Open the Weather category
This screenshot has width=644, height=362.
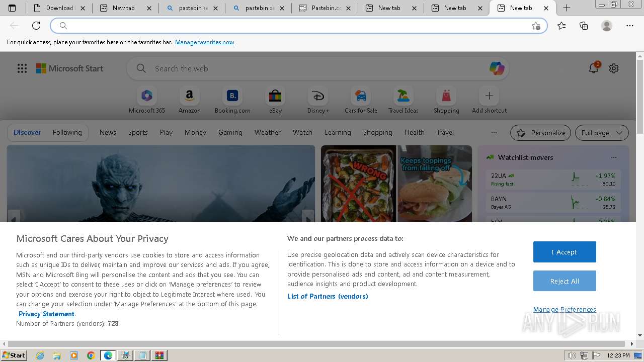tap(268, 132)
